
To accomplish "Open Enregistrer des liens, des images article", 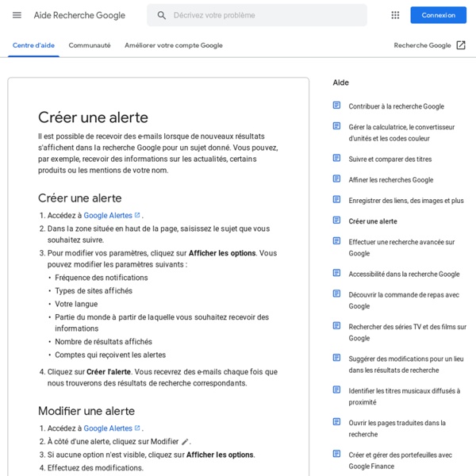I will pos(406,201).
